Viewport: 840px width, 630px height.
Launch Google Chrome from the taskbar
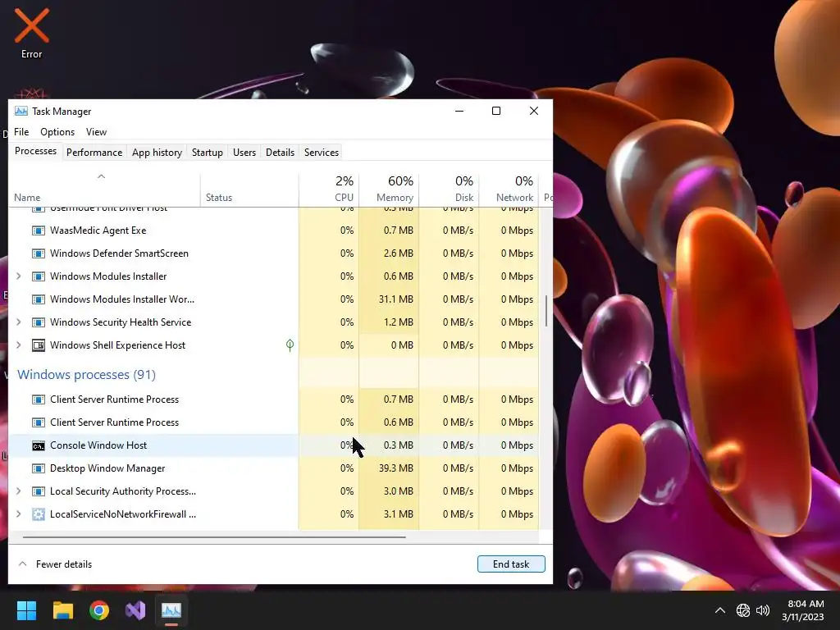tap(99, 610)
